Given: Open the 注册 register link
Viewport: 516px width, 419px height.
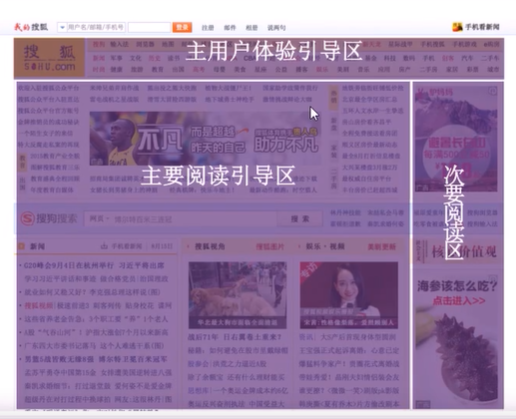Looking at the screenshot, I should tap(208, 28).
